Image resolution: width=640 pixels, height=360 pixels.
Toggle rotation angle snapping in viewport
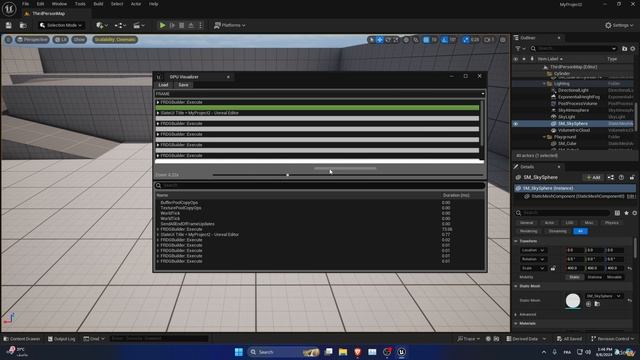click(444, 40)
